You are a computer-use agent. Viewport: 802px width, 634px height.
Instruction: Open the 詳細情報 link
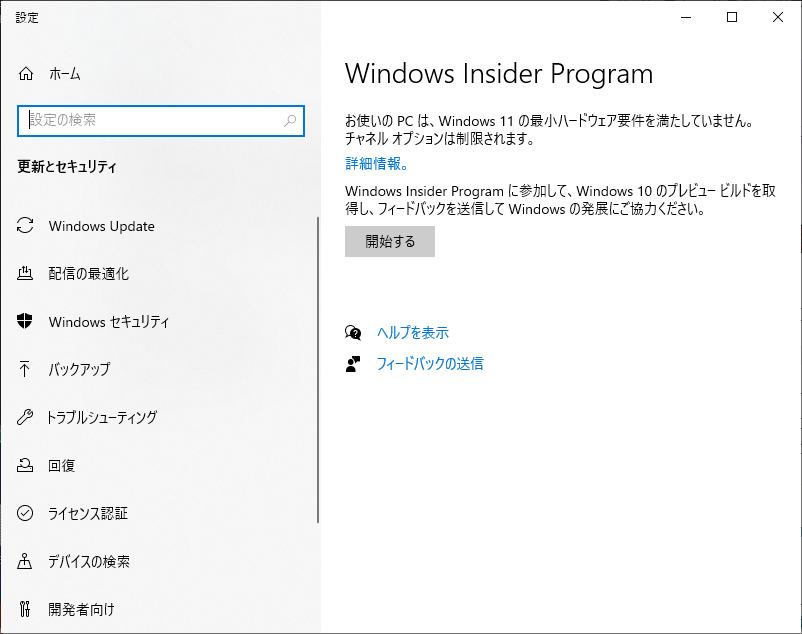point(377,164)
